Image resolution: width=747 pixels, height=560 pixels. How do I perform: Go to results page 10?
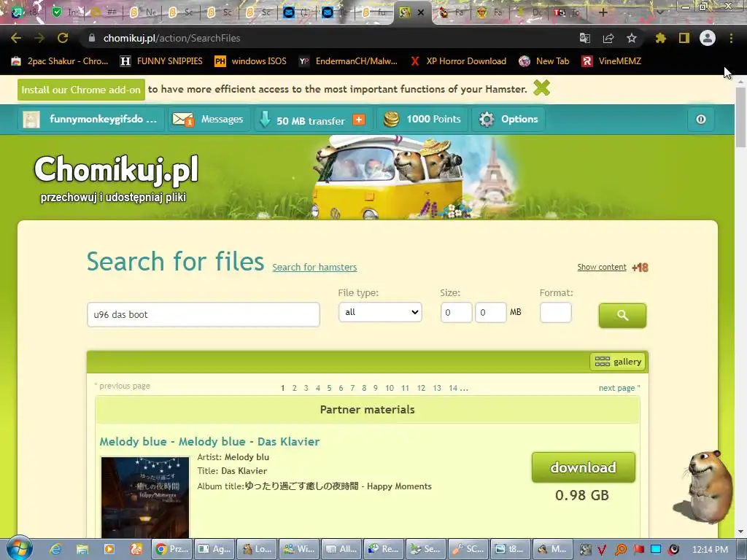click(390, 388)
